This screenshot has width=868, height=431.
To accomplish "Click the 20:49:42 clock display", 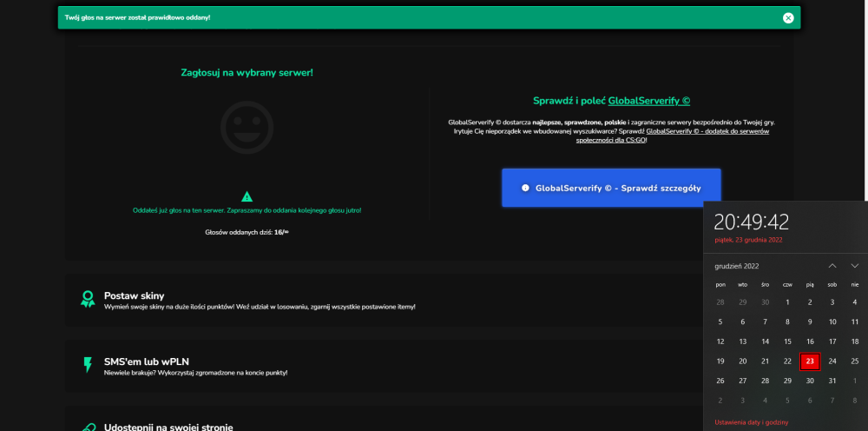I will tap(751, 222).
